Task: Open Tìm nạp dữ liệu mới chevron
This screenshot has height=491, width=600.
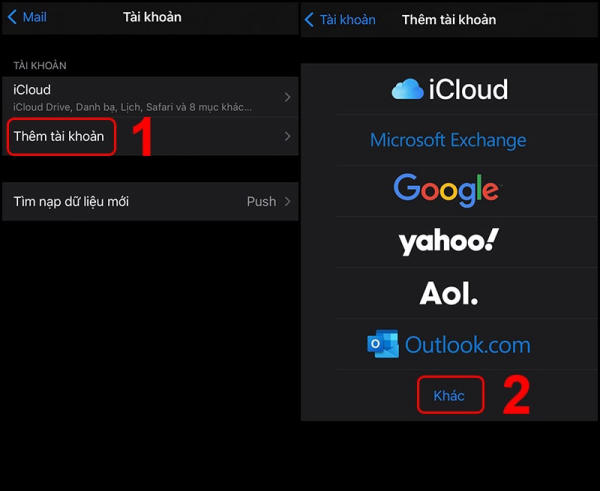Action: tap(288, 201)
